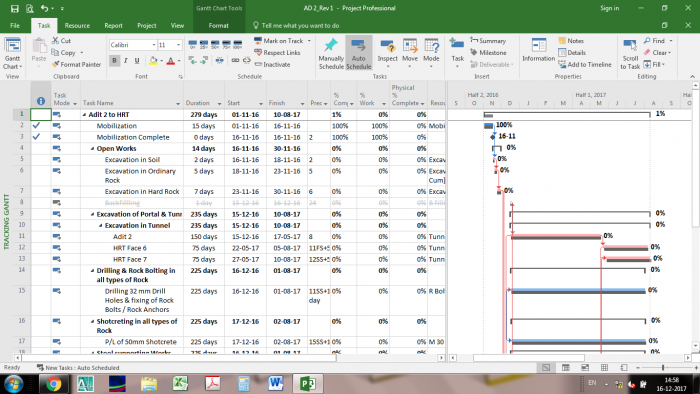Toggle Italic formatting

(125, 60)
